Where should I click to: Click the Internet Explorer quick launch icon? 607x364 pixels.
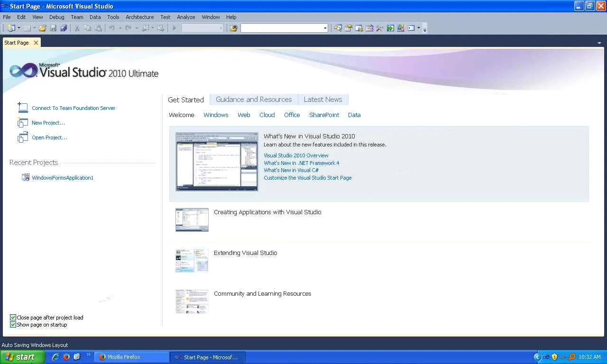[55, 357]
